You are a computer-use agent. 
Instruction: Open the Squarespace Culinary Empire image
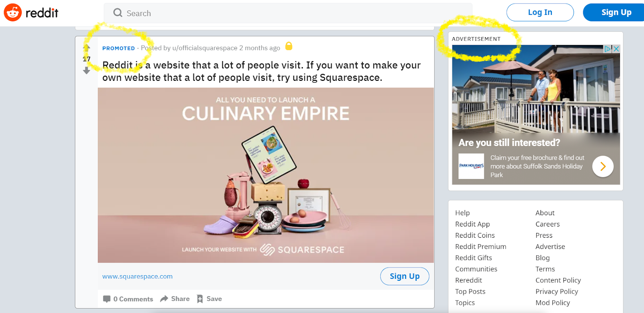(x=266, y=175)
